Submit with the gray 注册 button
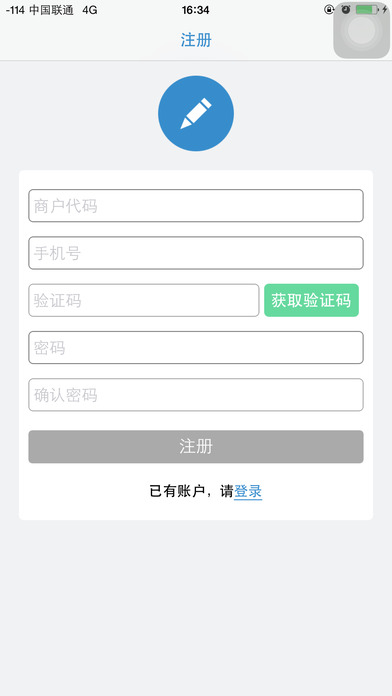 (196, 447)
